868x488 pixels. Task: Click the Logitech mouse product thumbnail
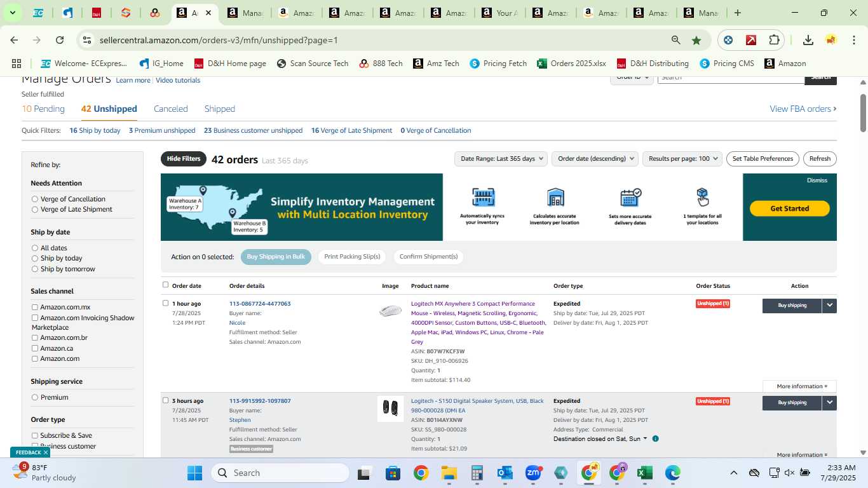[x=390, y=311]
